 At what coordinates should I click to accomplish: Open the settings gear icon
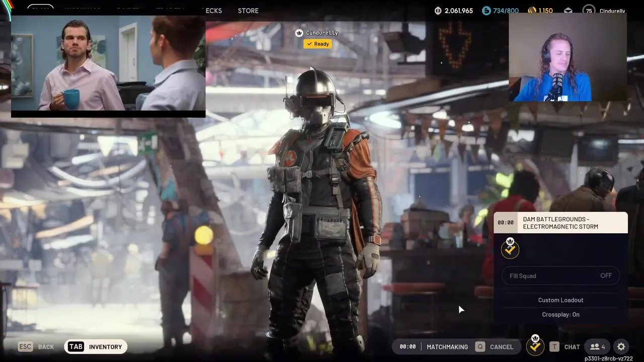(x=621, y=347)
